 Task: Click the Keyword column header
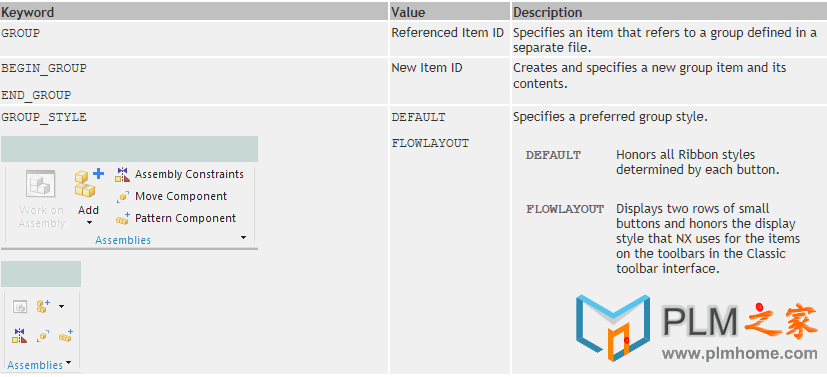28,12
